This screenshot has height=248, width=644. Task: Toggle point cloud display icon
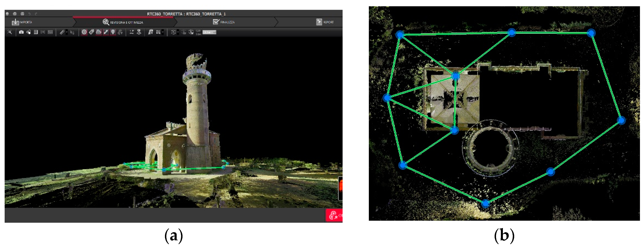99,32
